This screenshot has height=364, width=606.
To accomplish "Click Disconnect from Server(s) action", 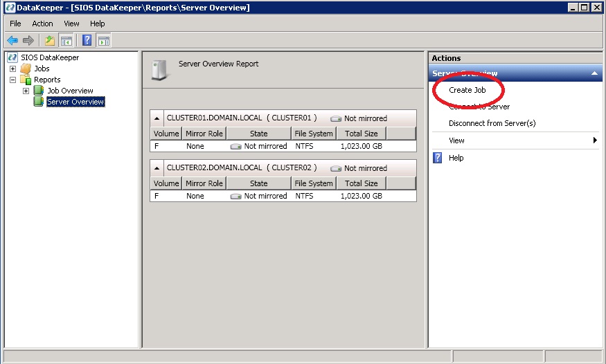I will point(492,123).
